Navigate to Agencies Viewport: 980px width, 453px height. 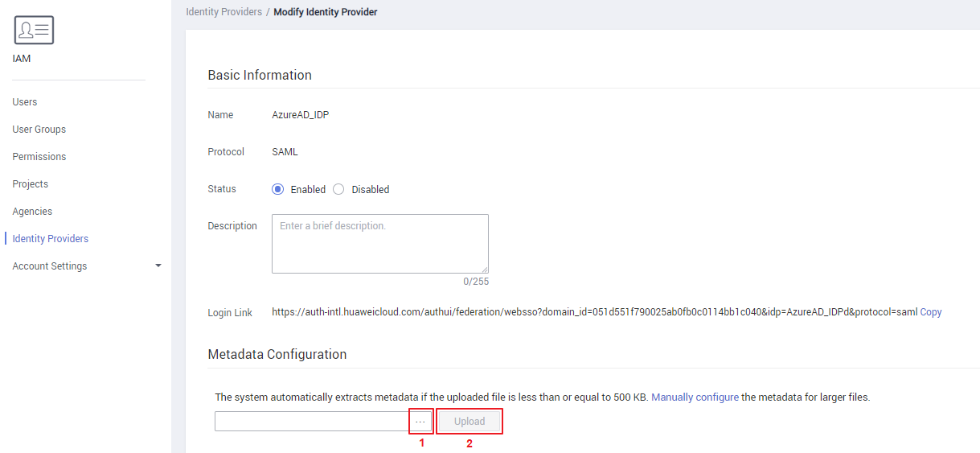click(x=32, y=212)
